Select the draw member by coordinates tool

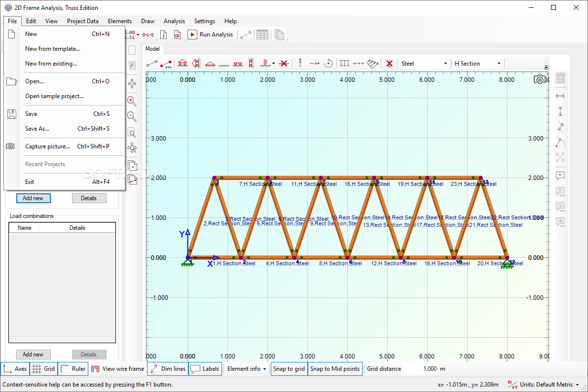(x=166, y=64)
